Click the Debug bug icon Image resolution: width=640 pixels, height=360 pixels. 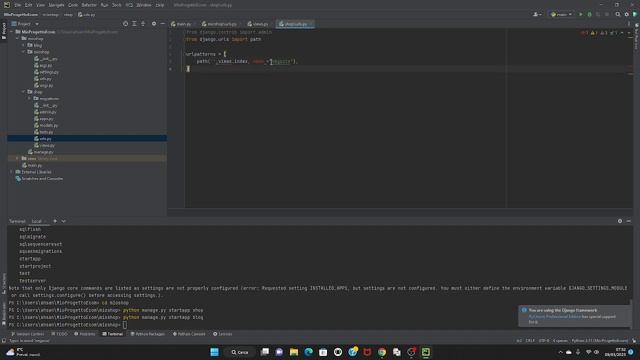[589, 14]
